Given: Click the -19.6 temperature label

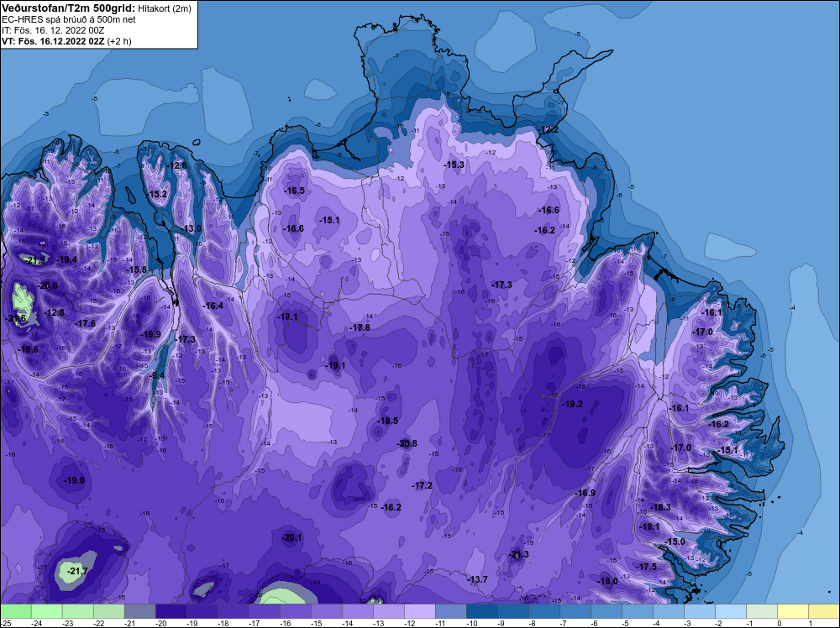Looking at the screenshot, I should point(29,349).
